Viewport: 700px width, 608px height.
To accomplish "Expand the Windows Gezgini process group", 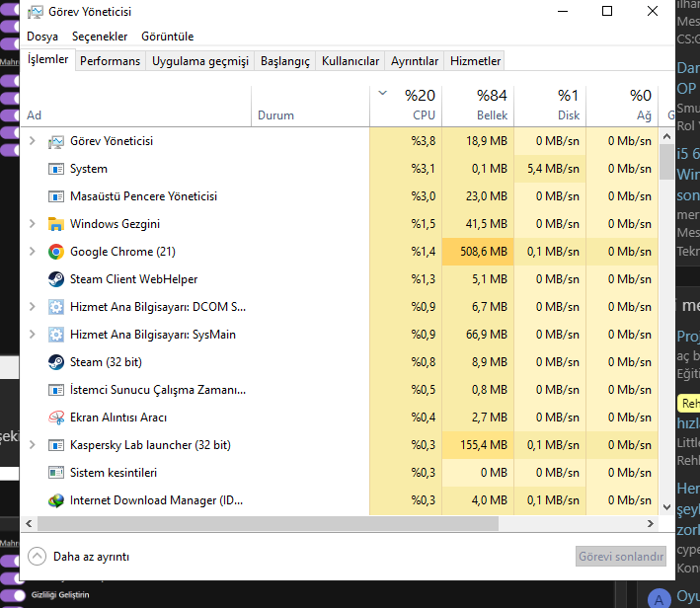I will coord(33,224).
